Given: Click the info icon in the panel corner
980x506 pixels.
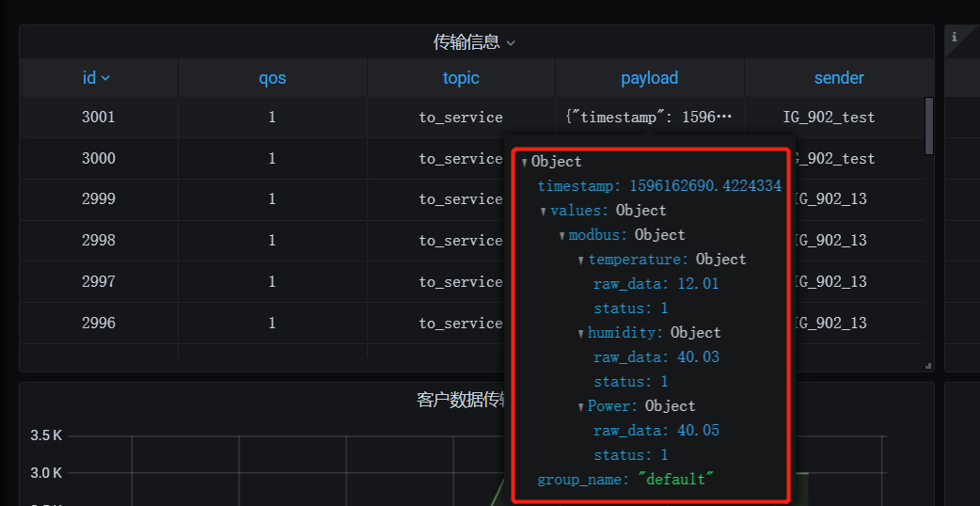Looking at the screenshot, I should pyautogui.click(x=955, y=37).
